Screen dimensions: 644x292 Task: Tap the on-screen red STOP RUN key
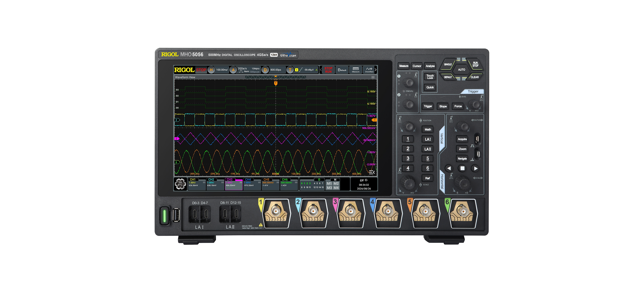pos(328,70)
